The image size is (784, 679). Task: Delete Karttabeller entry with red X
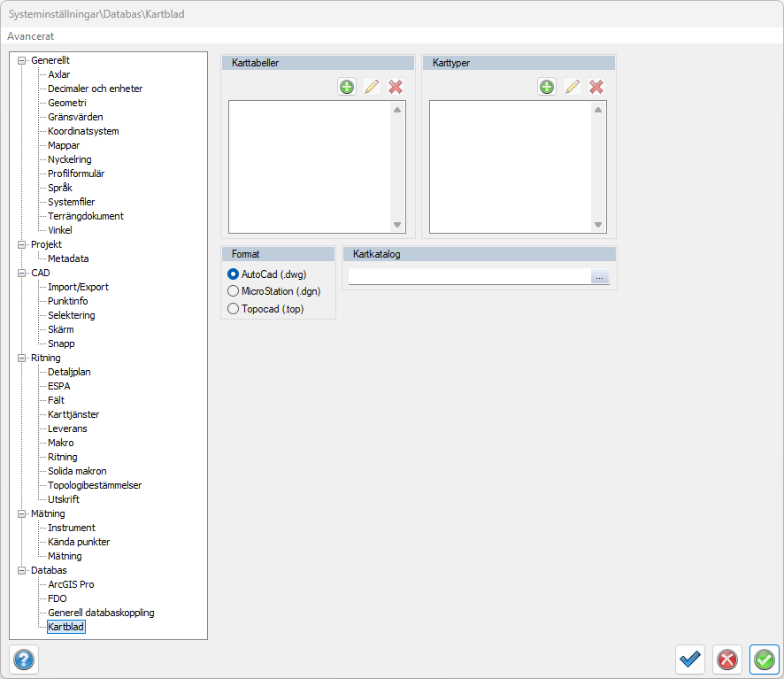coord(396,87)
